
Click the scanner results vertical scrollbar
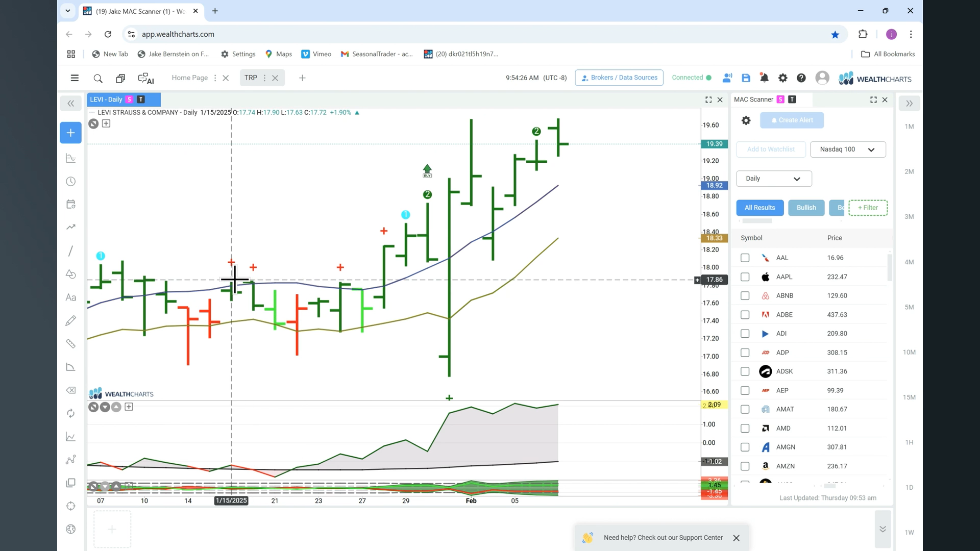click(x=890, y=267)
